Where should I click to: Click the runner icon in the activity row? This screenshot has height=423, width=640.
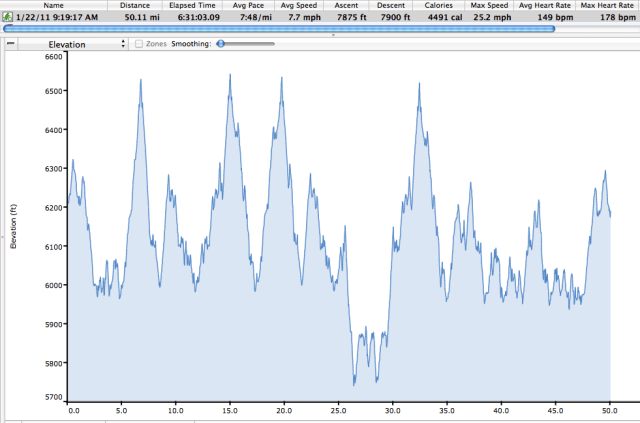9,17
